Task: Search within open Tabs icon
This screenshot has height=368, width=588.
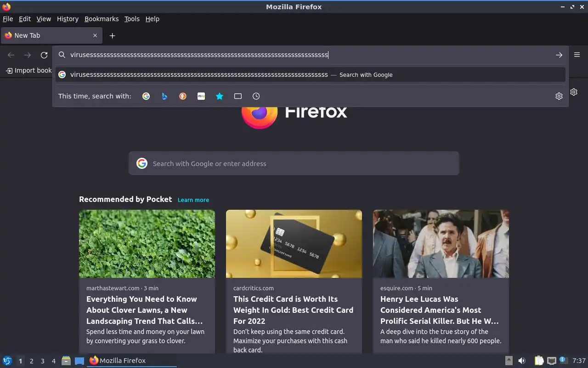Action: click(x=238, y=96)
